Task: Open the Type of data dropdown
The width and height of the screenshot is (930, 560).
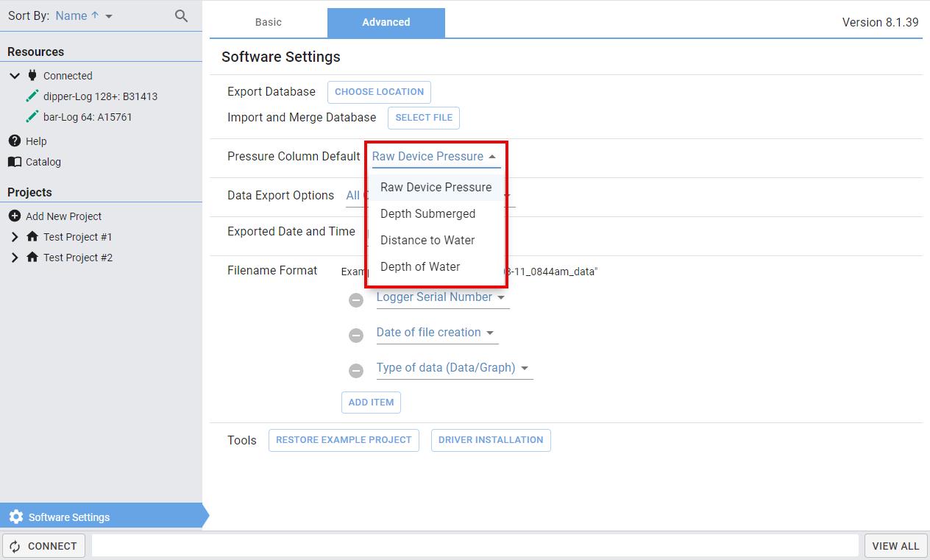Action: (x=453, y=368)
